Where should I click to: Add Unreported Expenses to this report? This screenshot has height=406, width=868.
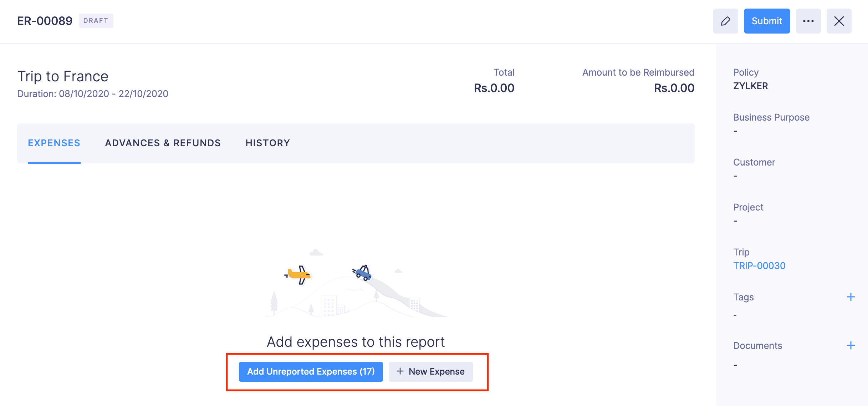310,371
